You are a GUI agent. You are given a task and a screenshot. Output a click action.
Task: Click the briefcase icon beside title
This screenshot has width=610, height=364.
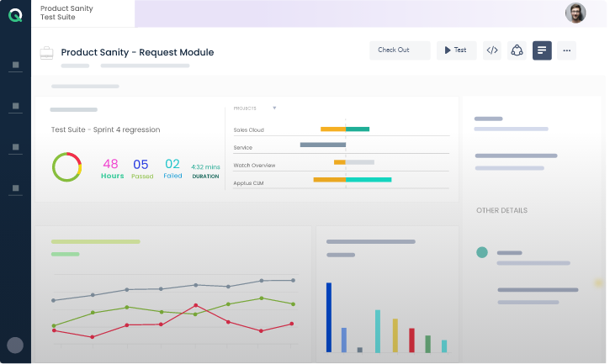click(46, 53)
